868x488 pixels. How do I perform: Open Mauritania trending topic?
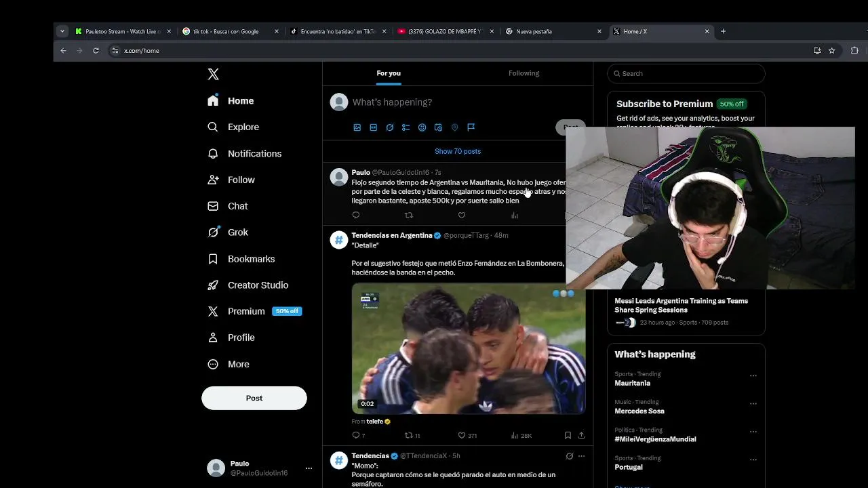coord(633,383)
